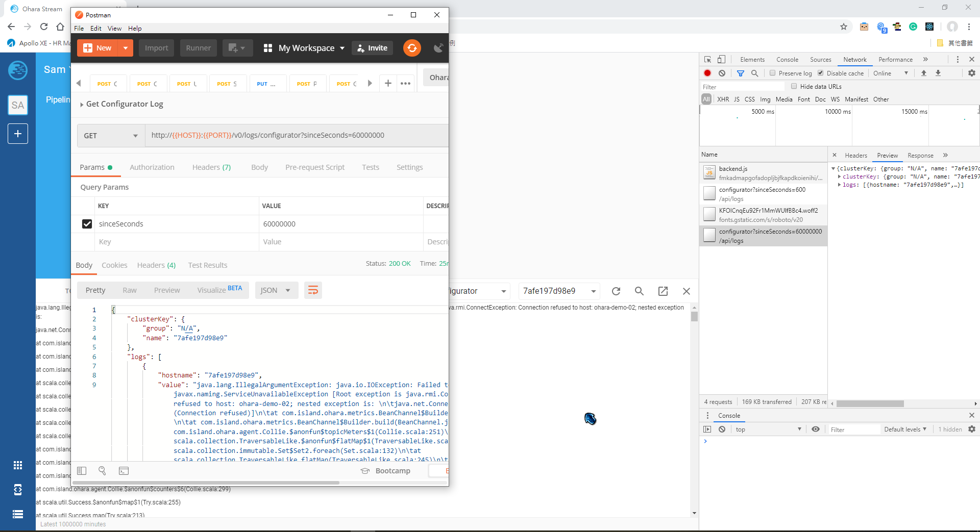Open the New button dropdown arrow
The image size is (980, 532).
(126, 48)
